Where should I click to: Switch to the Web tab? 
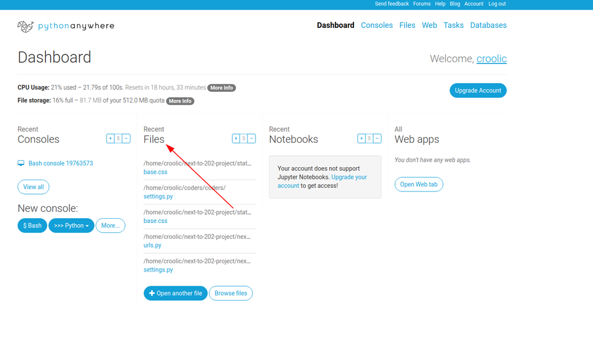click(429, 25)
